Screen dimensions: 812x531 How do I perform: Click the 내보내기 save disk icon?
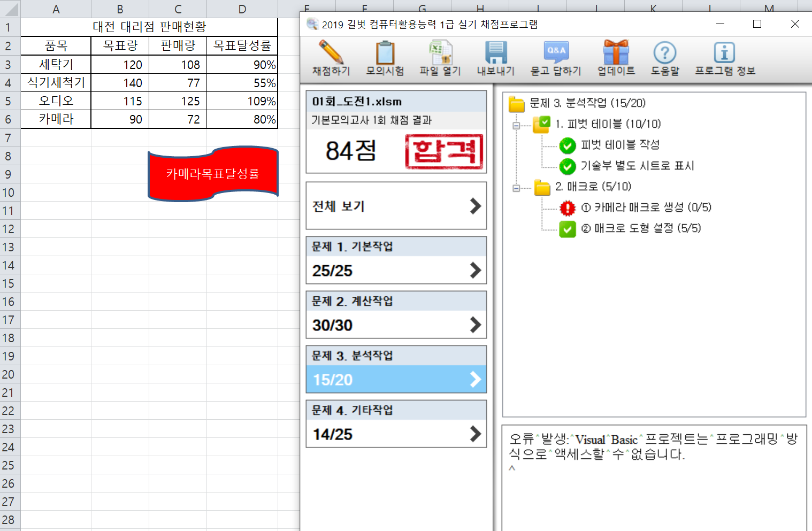[495, 53]
